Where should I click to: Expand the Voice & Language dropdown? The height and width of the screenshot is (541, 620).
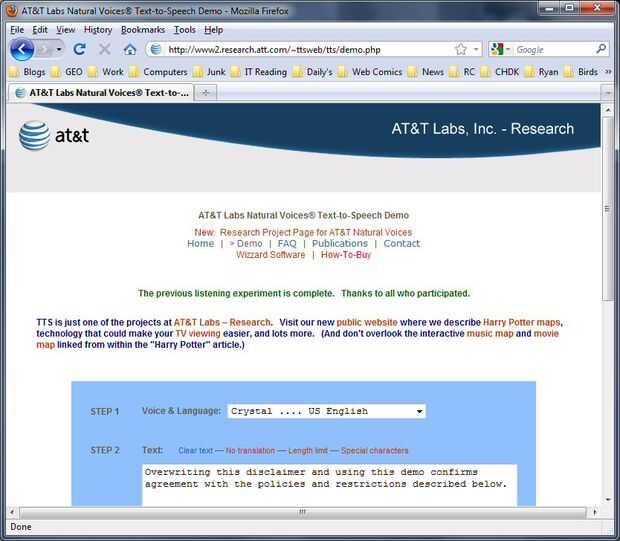point(327,411)
